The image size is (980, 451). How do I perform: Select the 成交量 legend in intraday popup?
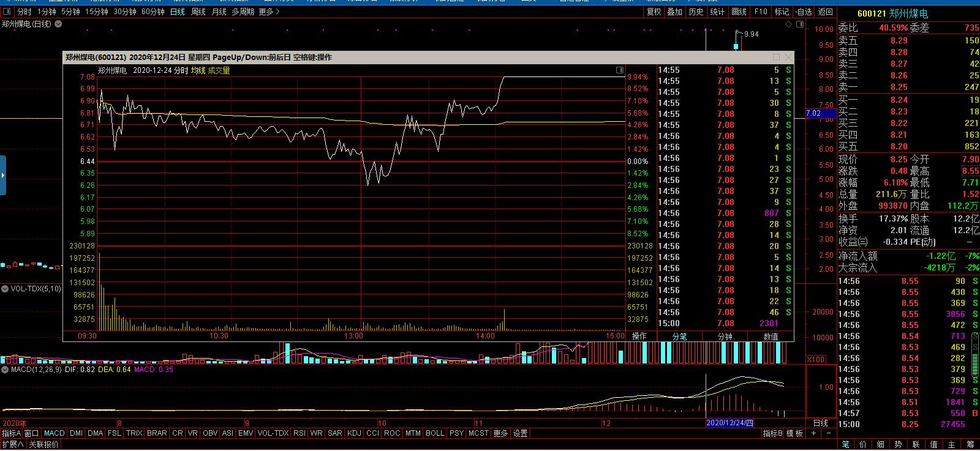click(219, 70)
